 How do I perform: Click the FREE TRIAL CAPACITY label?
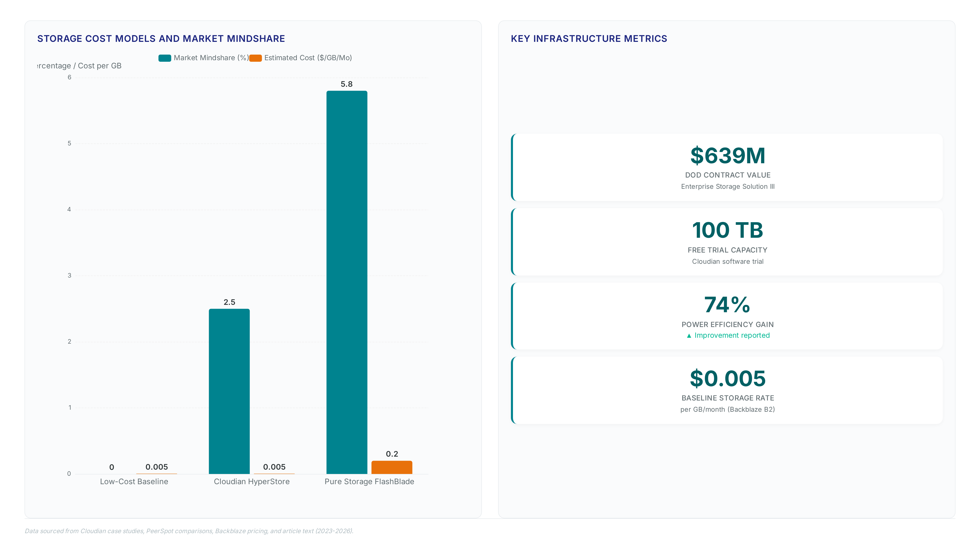point(727,250)
